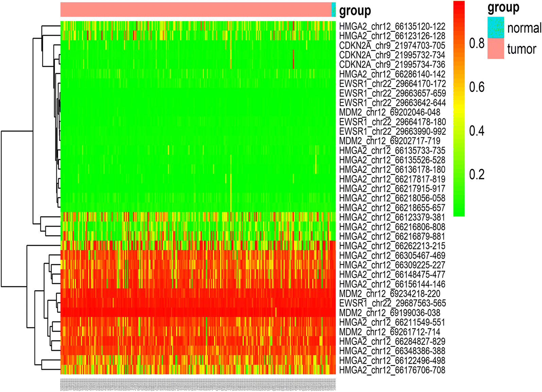Viewport: 542px width, 392px height.
Task: Select row label HMGA2_chr12_66156144-146
Action: pyautogui.click(x=392, y=284)
